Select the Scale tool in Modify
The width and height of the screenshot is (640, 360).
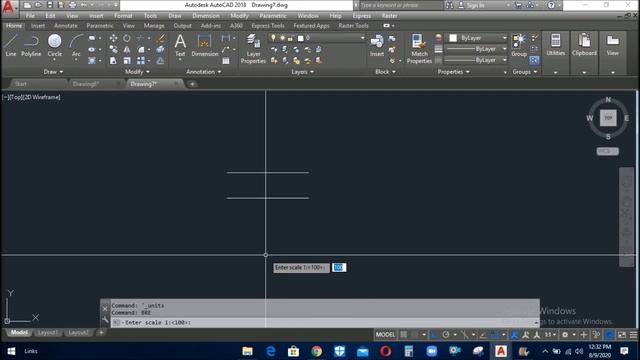point(127,60)
